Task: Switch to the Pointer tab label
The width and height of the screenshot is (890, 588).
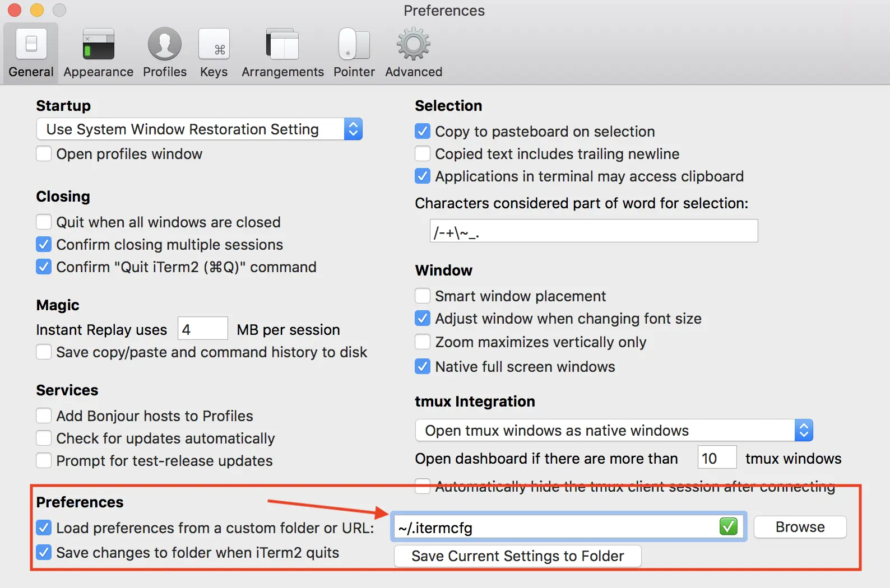Action: pyautogui.click(x=354, y=72)
